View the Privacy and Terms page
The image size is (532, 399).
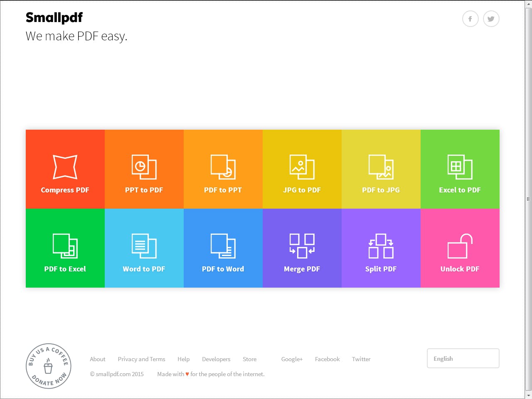point(141,359)
